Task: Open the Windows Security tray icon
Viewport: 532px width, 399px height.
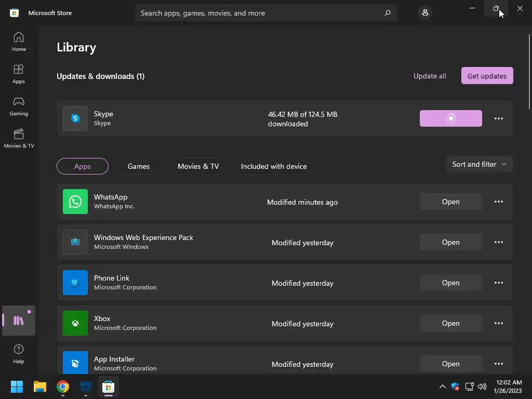Action: (455, 387)
